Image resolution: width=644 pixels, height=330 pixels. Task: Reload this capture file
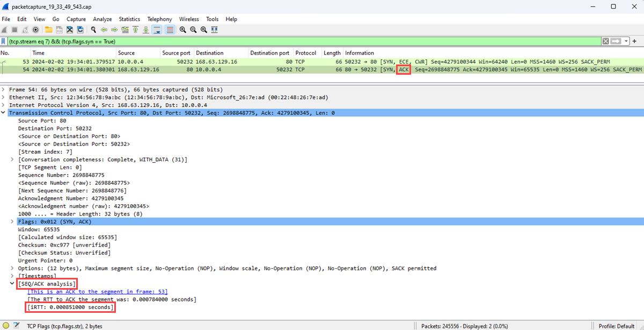pos(80,30)
